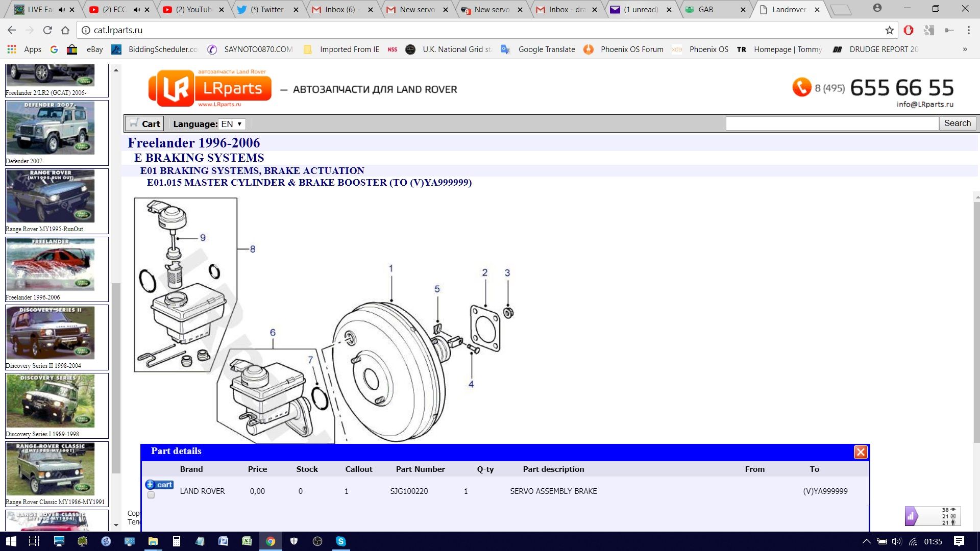Open Excel from the taskbar
The height and width of the screenshot is (551, 980).
pos(247,541)
